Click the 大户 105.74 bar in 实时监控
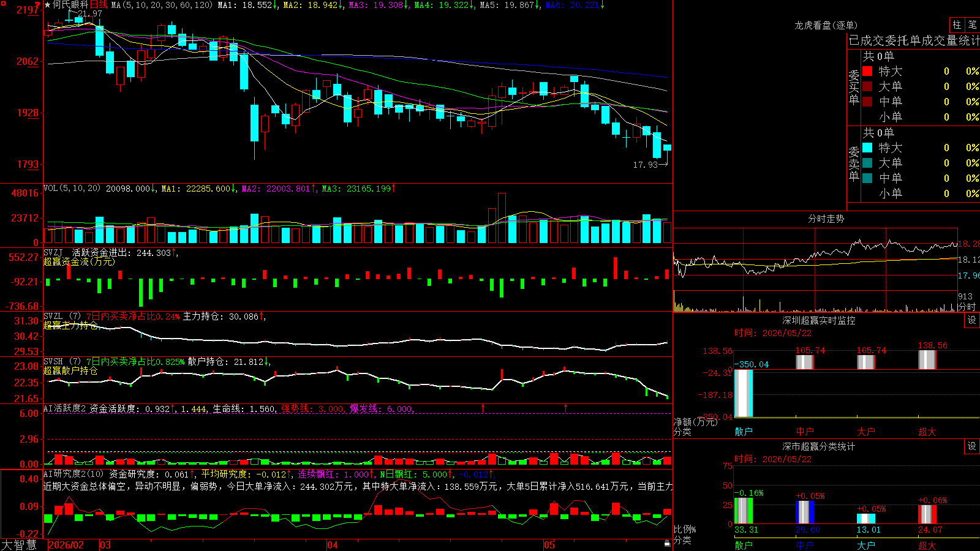Viewport: 980px width, 551px height. (866, 362)
